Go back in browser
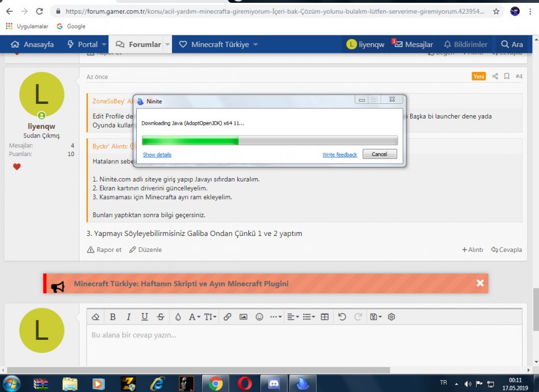Screen dimensions: 539x392 pos(9,11)
